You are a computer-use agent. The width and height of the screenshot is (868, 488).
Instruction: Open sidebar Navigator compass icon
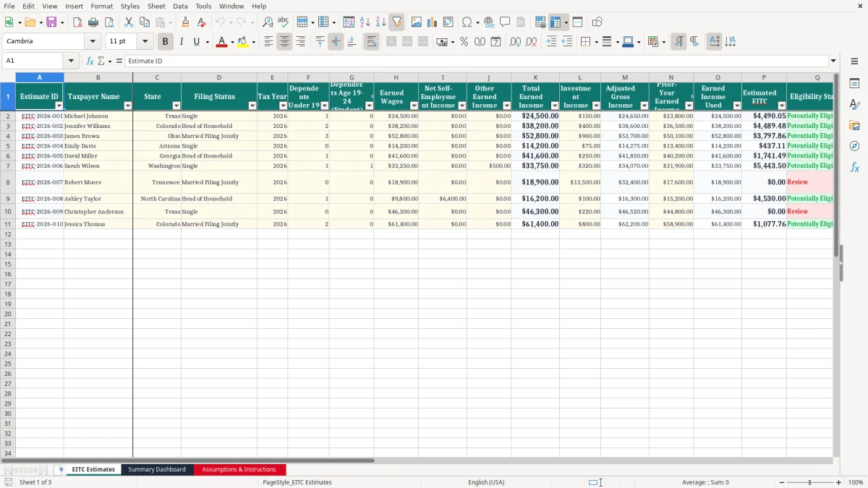point(854,146)
